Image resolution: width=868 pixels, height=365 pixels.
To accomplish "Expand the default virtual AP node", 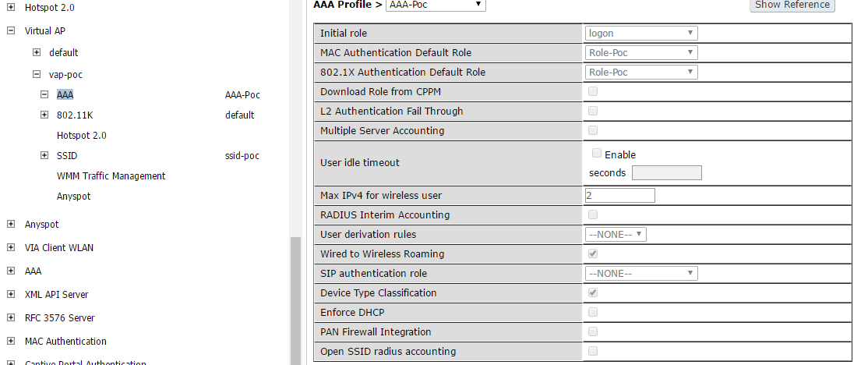I will pos(37,52).
